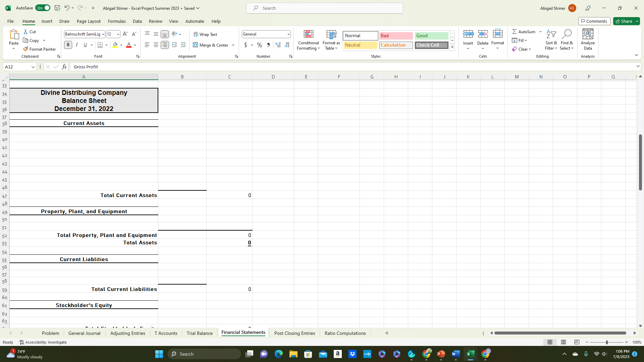
Task: Toggle Bold formatting for selected cell
Action: coord(68,45)
